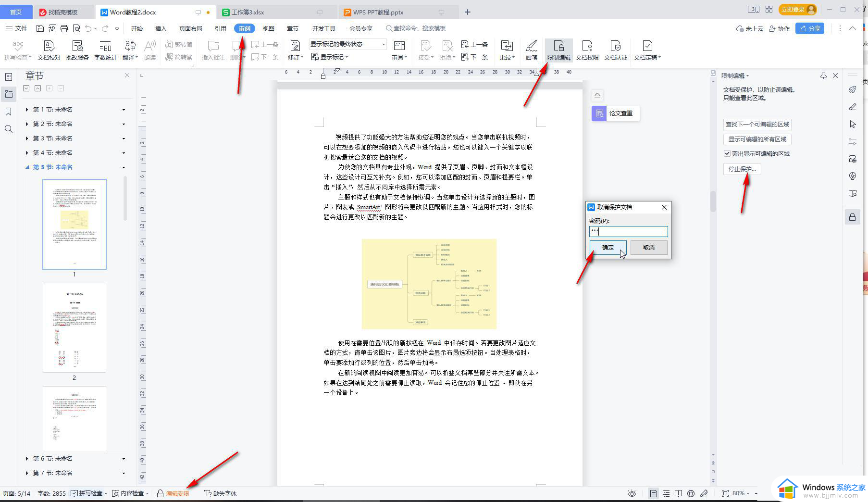Click 论文查重 paper plagiarism check button
Viewport: 868px width, 502px height.
tap(616, 113)
